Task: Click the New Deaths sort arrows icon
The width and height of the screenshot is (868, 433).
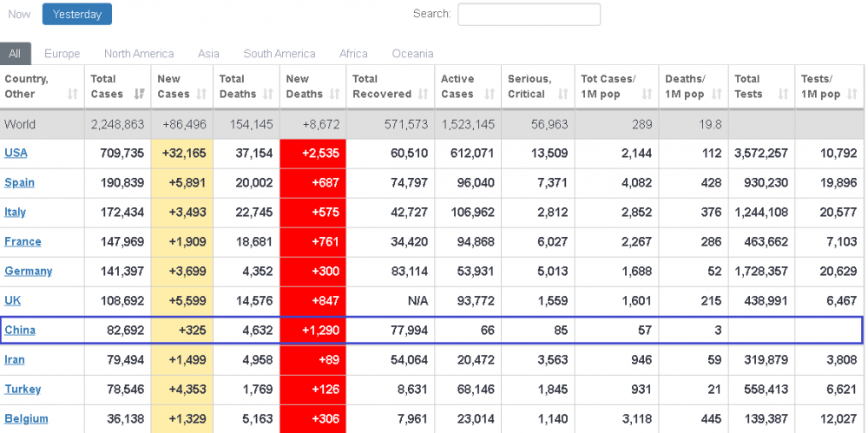Action: (x=335, y=94)
